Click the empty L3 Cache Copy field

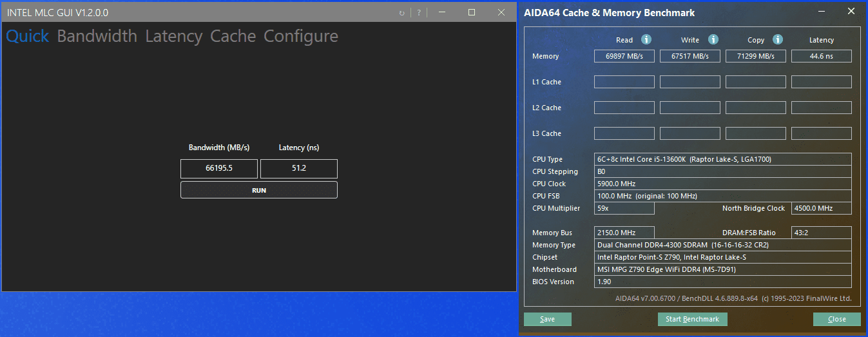(x=756, y=133)
